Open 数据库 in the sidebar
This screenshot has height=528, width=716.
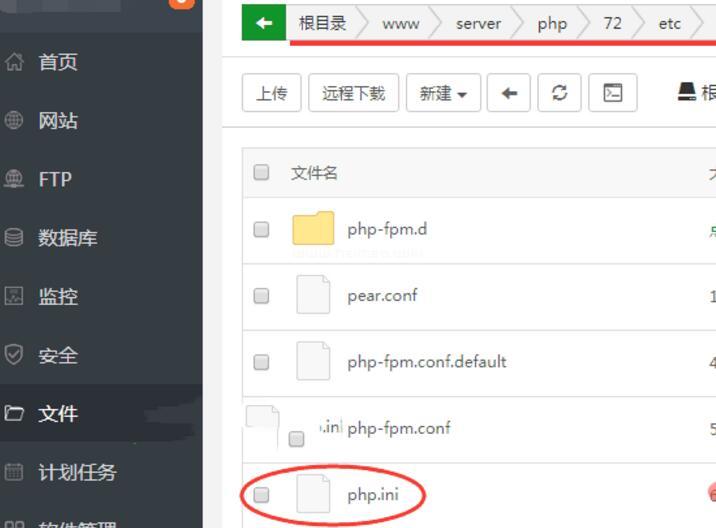[68, 238]
